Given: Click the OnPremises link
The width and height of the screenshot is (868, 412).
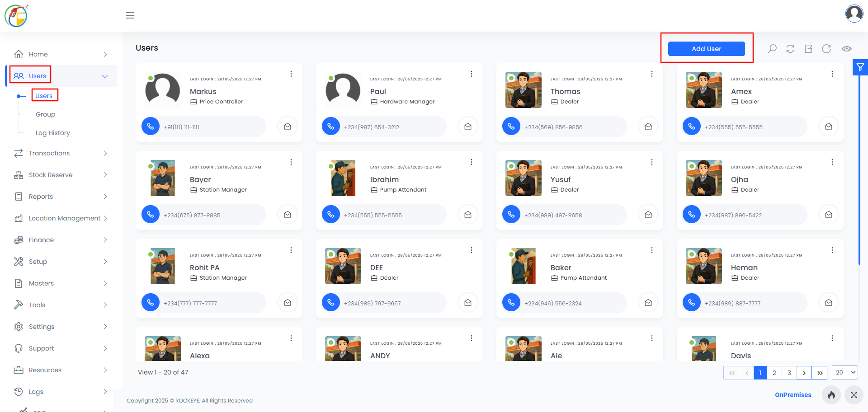Looking at the screenshot, I should pos(793,395).
